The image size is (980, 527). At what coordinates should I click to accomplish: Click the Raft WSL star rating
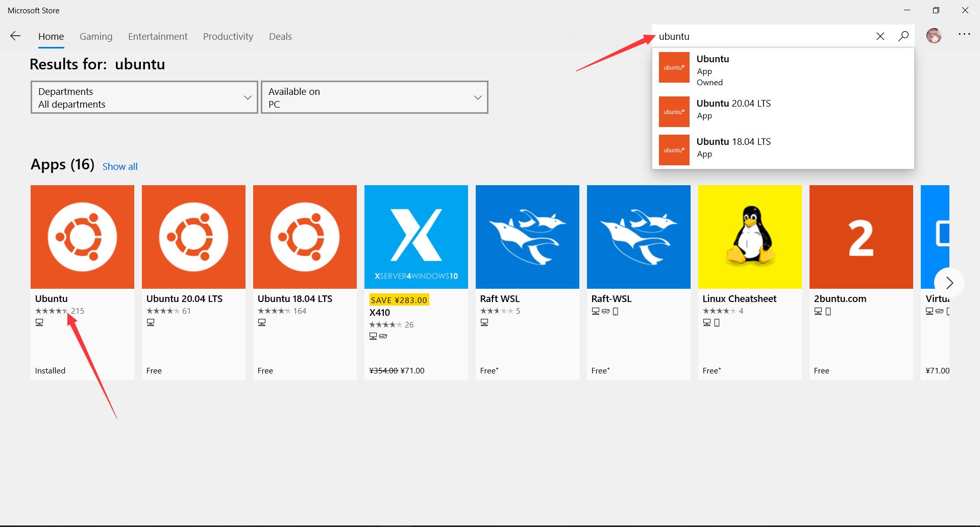tap(500, 311)
